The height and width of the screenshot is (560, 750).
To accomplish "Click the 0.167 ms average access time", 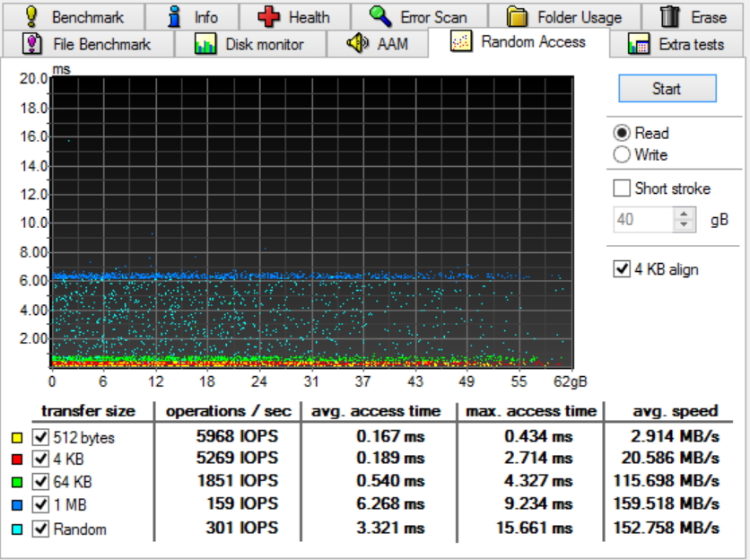I will pos(390,436).
